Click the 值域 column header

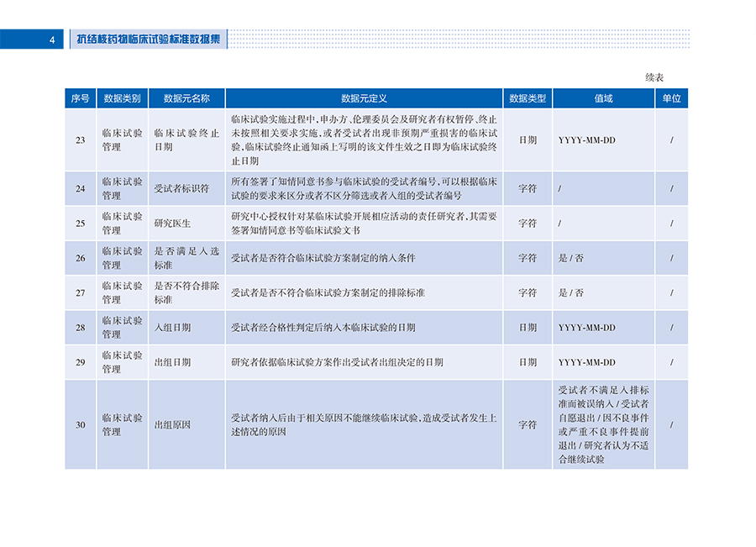pyautogui.click(x=604, y=98)
